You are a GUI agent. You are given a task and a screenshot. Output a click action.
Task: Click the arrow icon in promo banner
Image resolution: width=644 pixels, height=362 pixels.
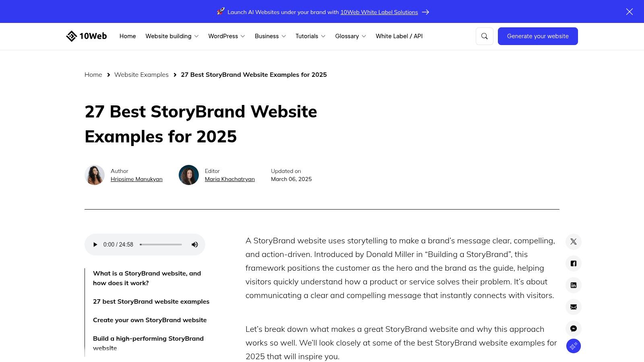(425, 12)
